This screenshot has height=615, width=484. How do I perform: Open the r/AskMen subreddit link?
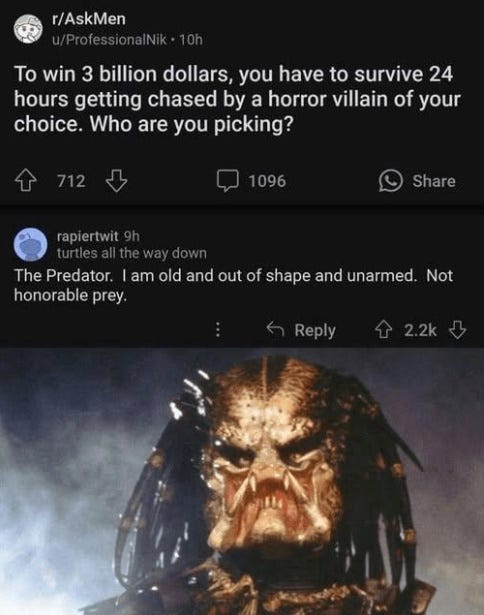coord(89,19)
